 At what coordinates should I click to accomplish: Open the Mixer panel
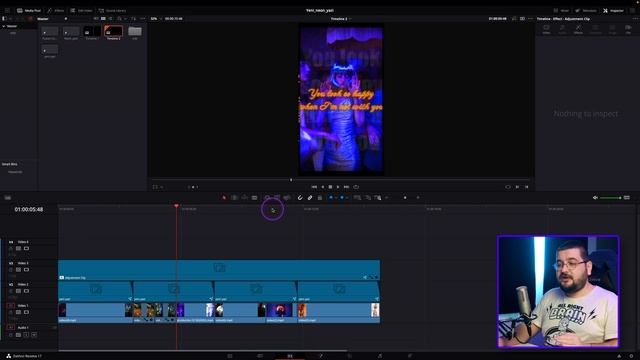pyautogui.click(x=561, y=10)
